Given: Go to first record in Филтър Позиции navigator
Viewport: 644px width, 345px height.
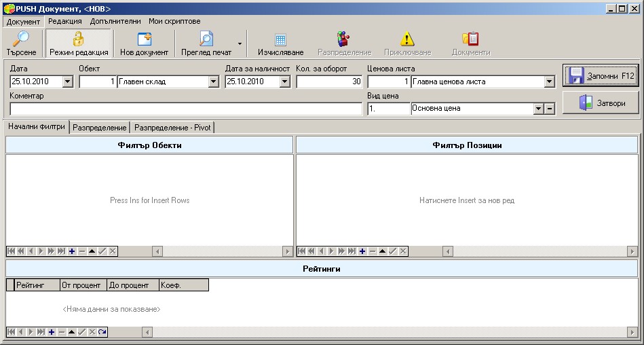Looking at the screenshot, I should (302, 251).
